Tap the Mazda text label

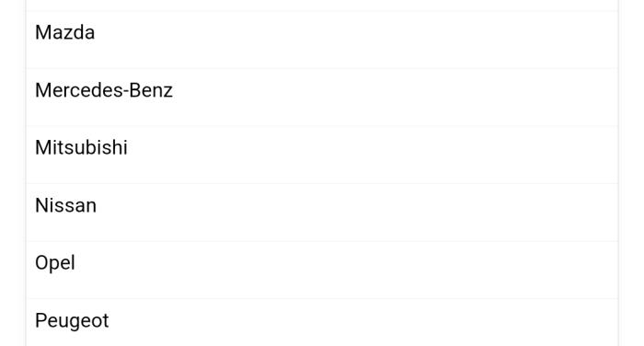coord(65,32)
